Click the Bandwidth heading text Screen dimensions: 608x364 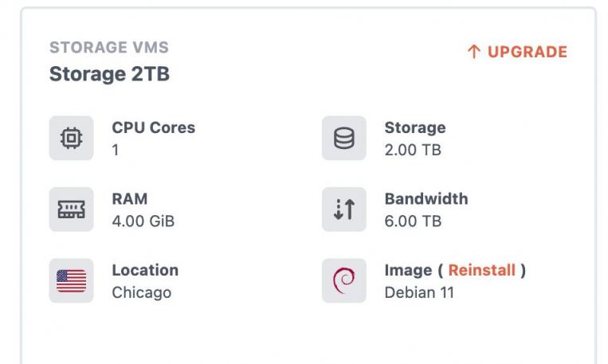426,198
